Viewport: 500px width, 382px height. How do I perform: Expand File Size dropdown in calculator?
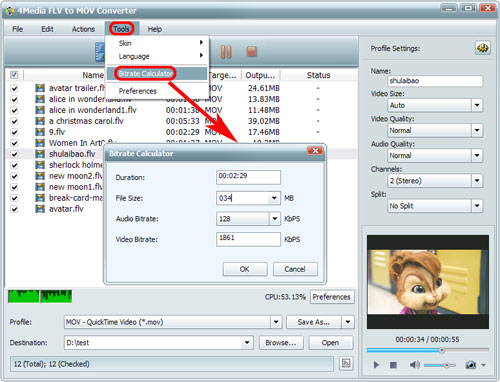tap(274, 198)
